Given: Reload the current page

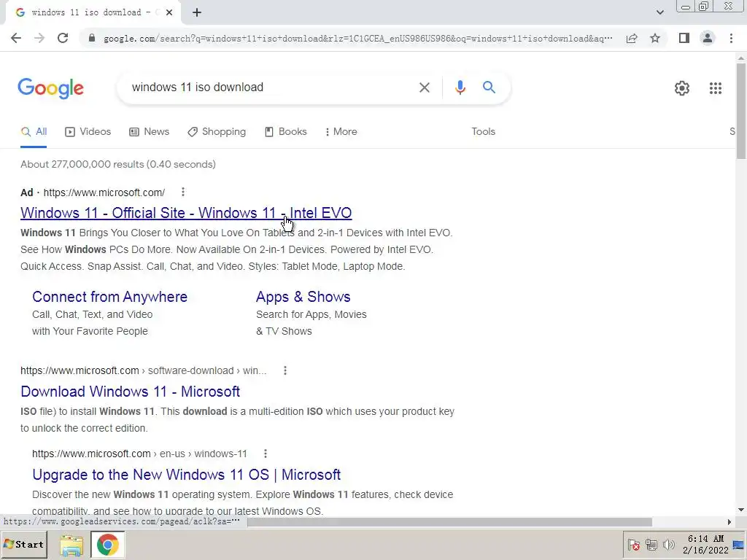Looking at the screenshot, I should click(63, 38).
